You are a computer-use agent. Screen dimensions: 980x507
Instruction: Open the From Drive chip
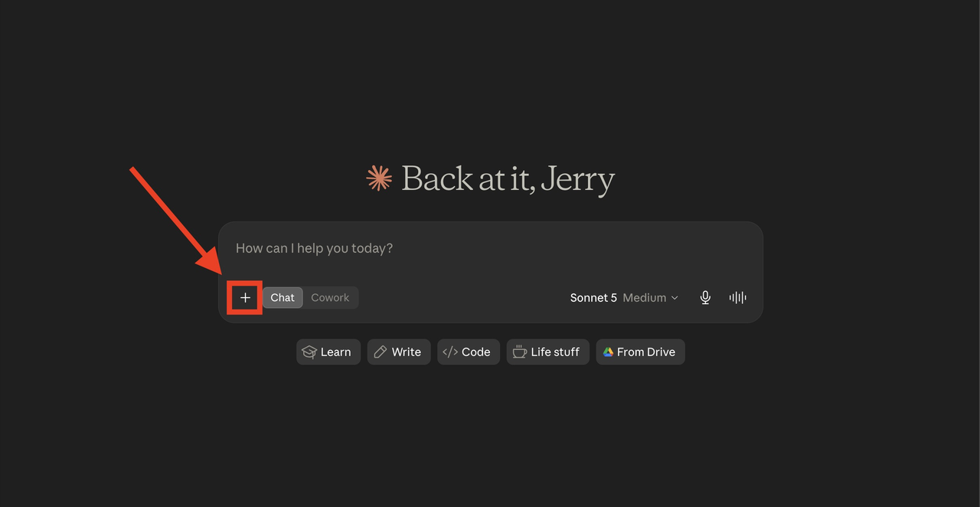pyautogui.click(x=640, y=352)
